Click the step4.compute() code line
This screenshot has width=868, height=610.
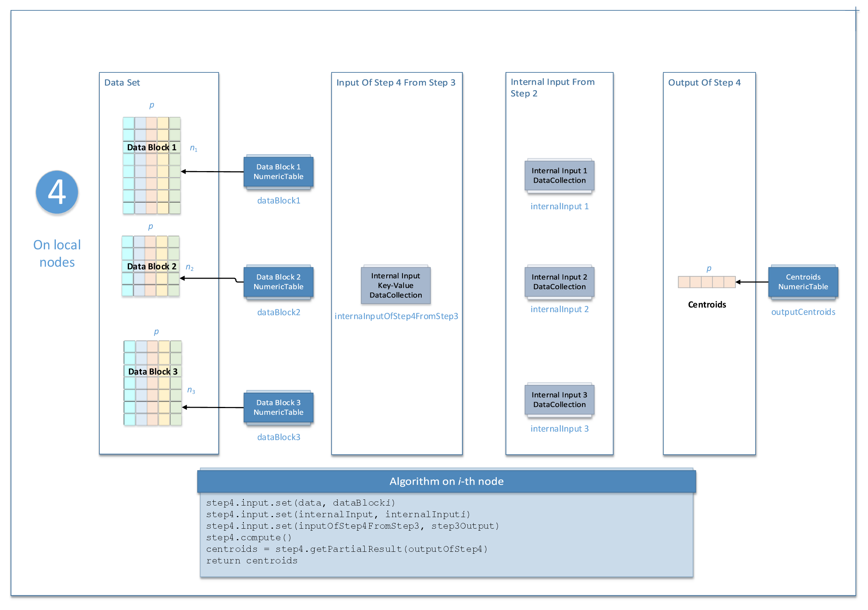(249, 538)
